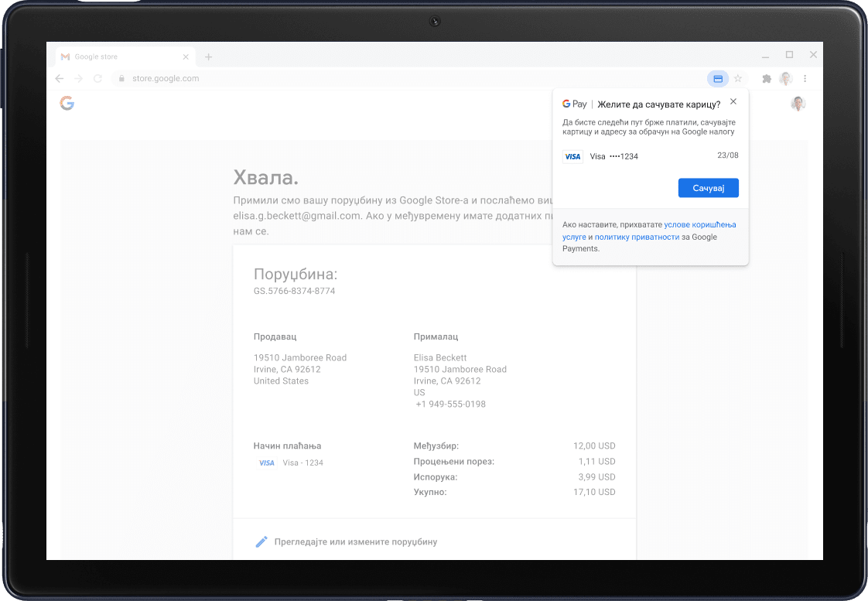Click the Google Pay logo in popup
The height and width of the screenshot is (601, 868).
(575, 104)
